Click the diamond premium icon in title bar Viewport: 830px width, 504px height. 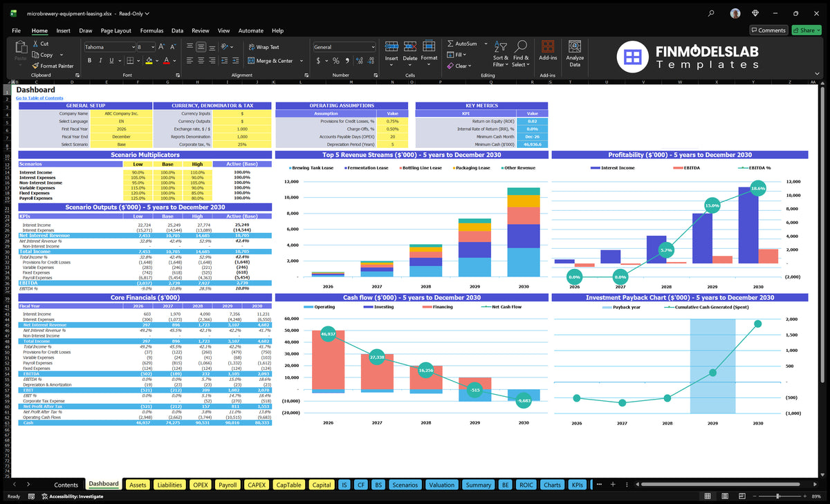point(755,13)
